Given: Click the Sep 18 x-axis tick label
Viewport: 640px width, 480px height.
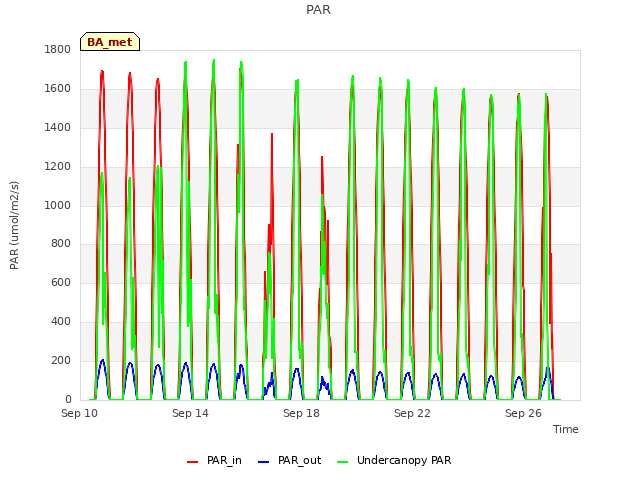Looking at the screenshot, I should tap(301, 413).
